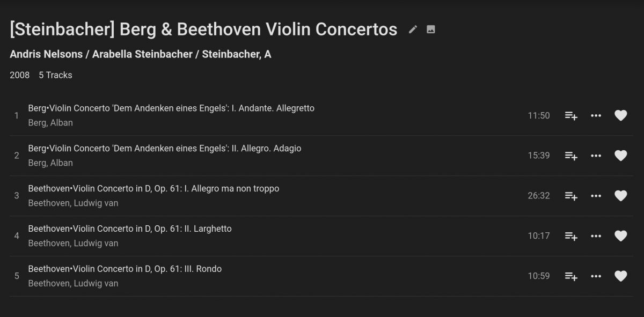Click the pencil edit icon beside album title
Viewport: 644px width, 317px height.
tap(413, 30)
